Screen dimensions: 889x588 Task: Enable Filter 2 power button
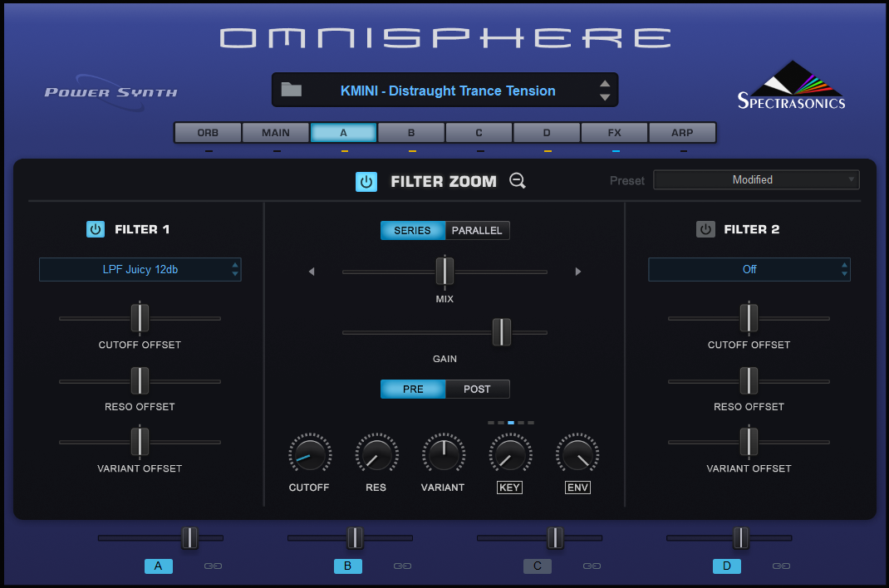coord(705,229)
